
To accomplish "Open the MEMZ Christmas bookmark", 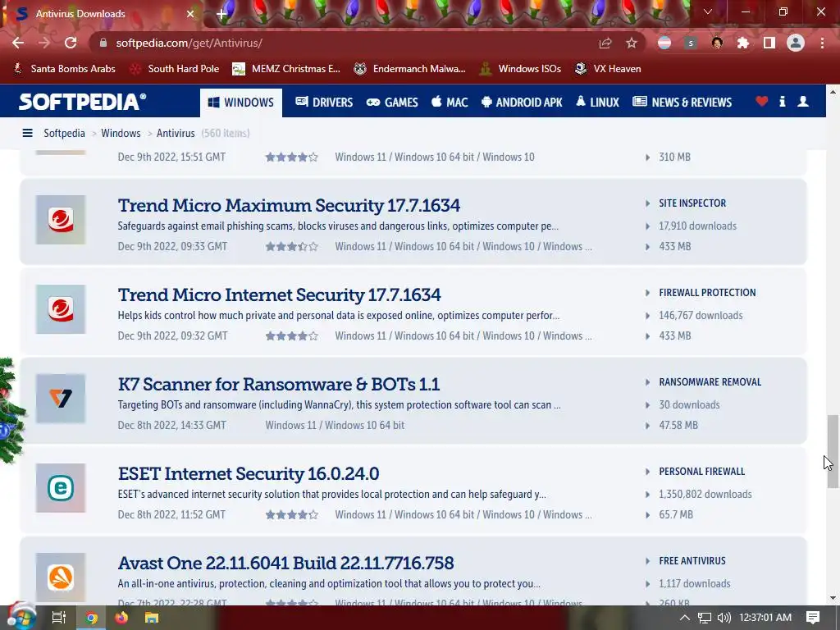I will click(286, 69).
